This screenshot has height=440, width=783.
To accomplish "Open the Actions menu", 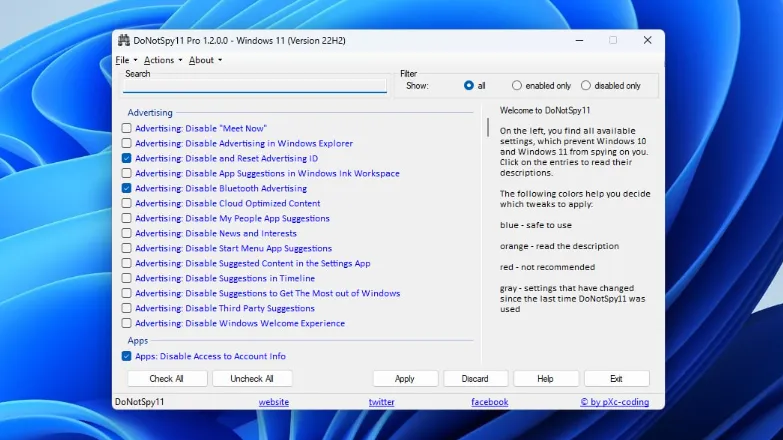I will pyautogui.click(x=163, y=60).
